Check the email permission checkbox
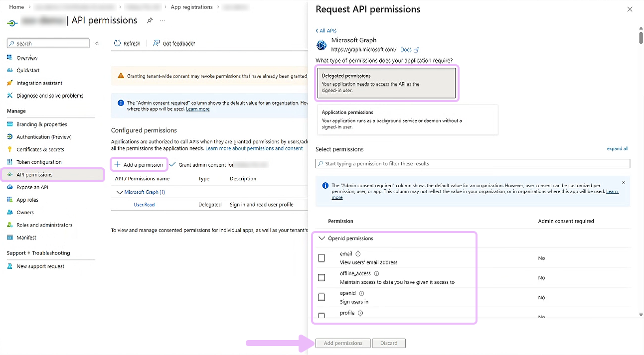The image size is (644, 355). click(322, 258)
